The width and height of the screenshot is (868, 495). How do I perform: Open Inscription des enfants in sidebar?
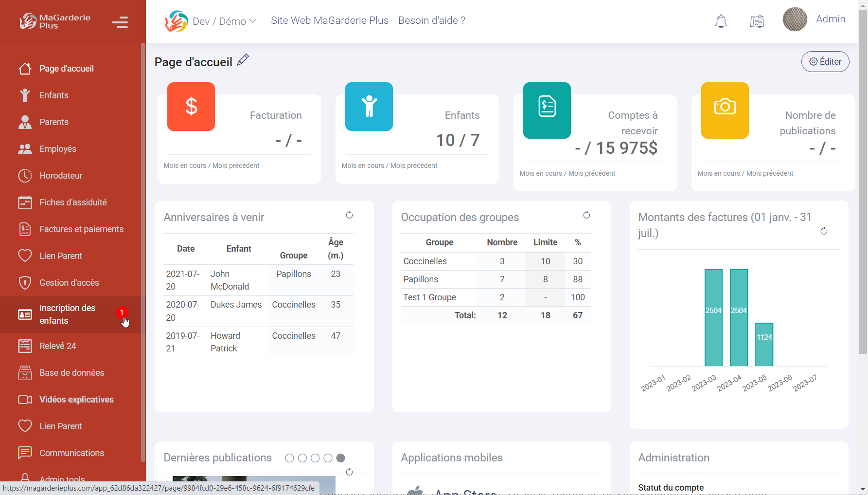point(67,314)
